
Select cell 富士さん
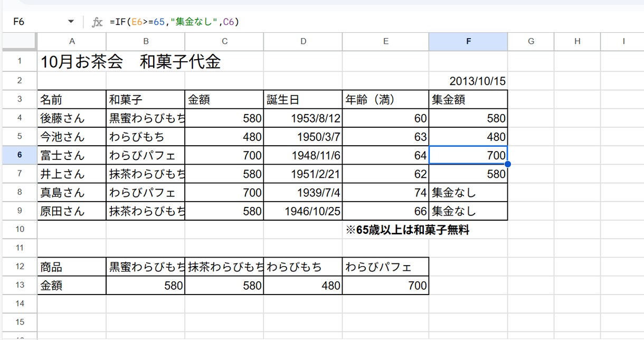[72, 155]
